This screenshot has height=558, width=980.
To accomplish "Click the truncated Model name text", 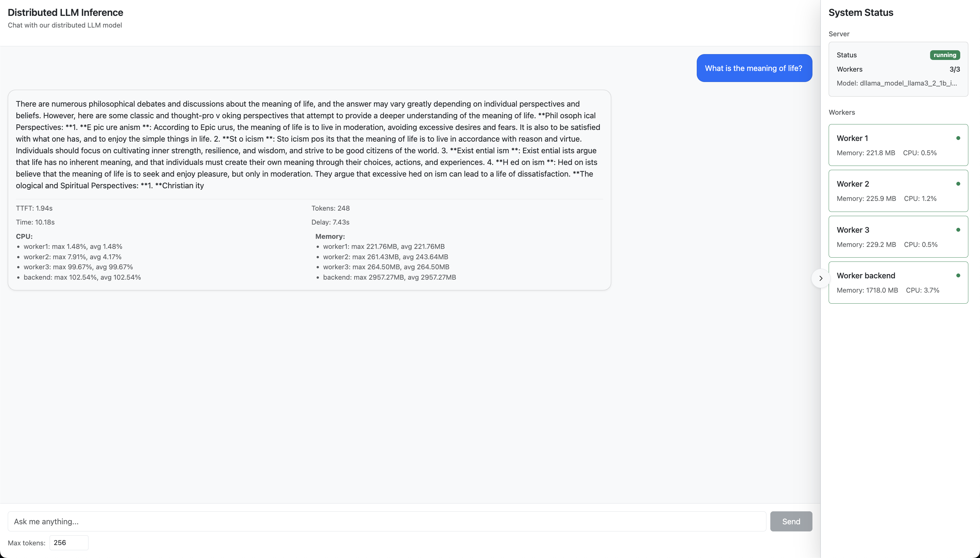I will point(896,83).
